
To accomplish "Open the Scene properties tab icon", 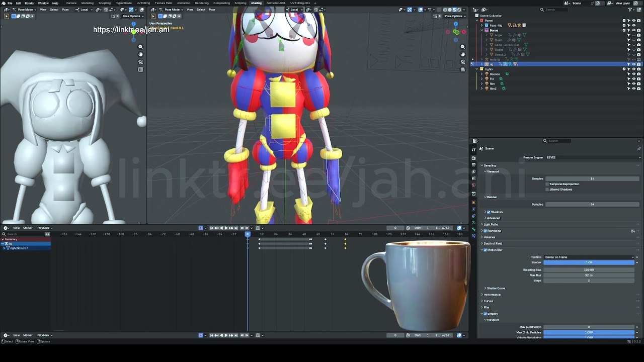I will pos(473,178).
